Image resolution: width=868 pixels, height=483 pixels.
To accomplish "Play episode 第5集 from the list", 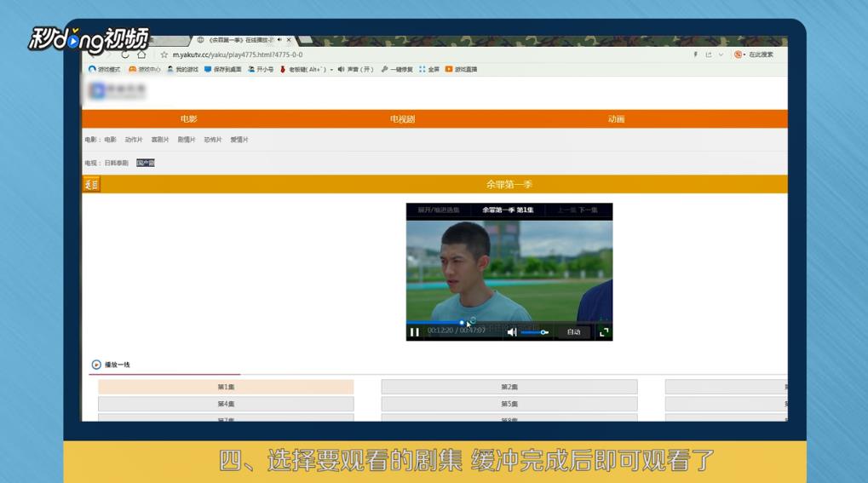I will (x=509, y=404).
